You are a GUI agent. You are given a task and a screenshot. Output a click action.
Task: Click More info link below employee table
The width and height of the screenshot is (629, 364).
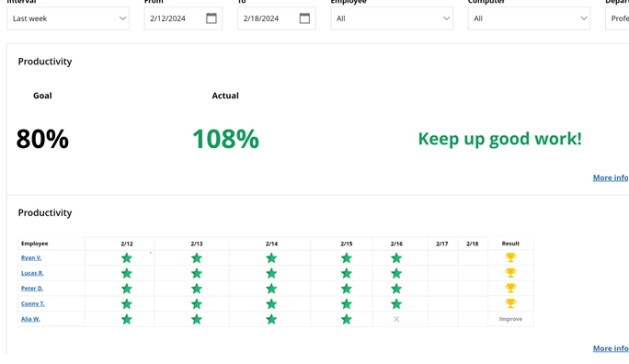point(611,348)
